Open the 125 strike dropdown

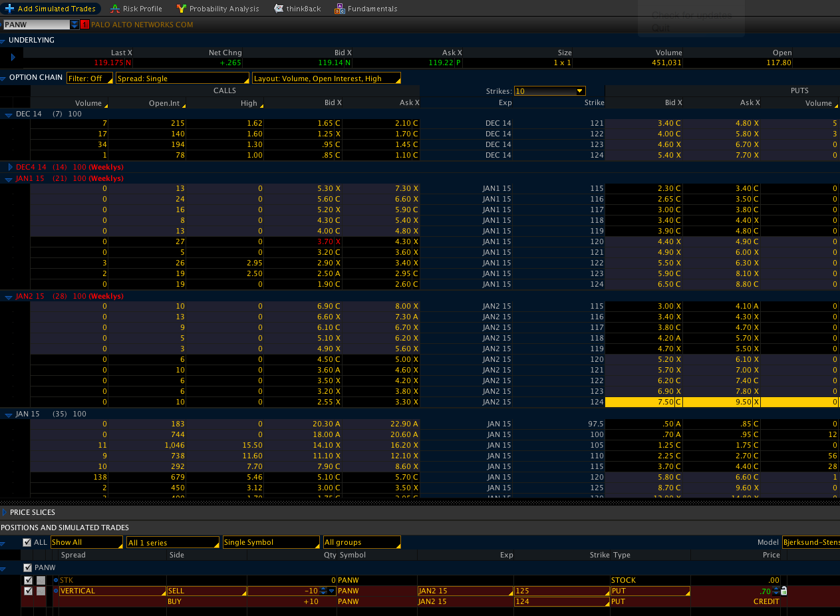(562, 591)
